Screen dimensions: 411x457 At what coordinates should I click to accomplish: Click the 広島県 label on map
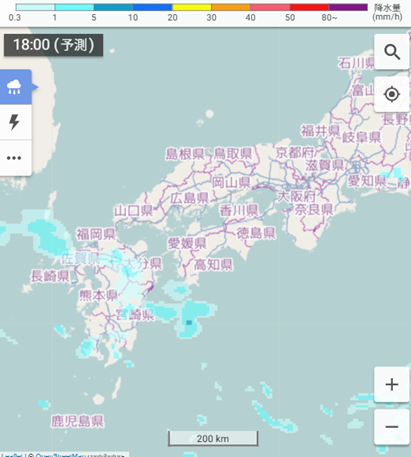point(189,198)
